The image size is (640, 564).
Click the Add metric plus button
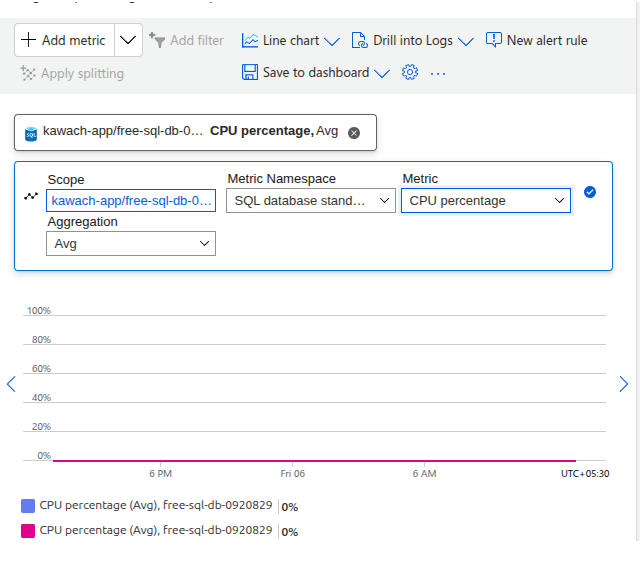[x=64, y=40]
